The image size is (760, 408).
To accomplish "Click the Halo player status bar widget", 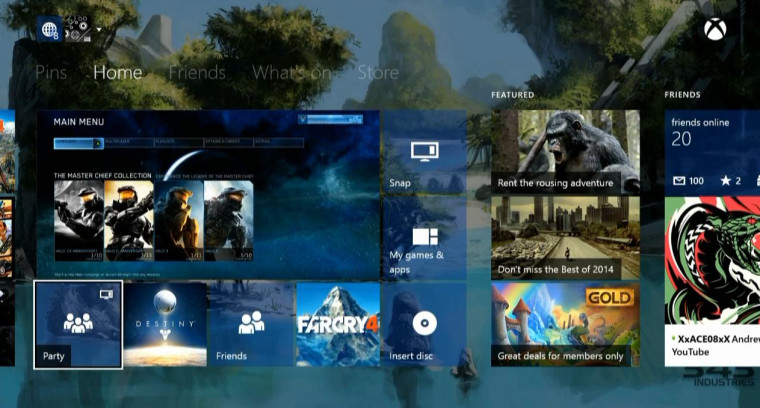I will (x=331, y=119).
